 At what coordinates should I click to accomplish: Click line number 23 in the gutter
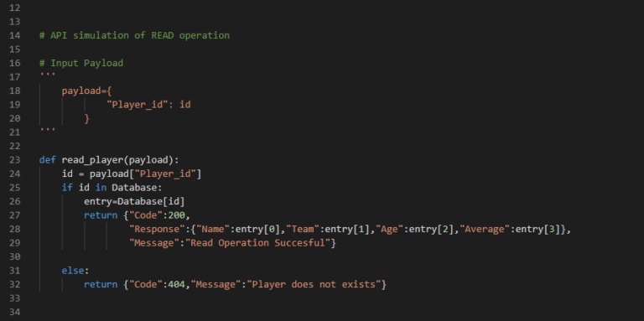tap(14, 160)
